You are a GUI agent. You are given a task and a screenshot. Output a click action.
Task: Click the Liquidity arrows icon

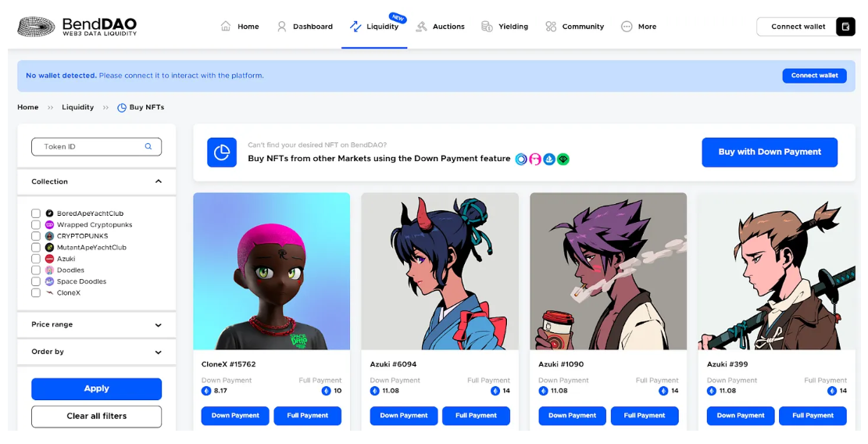pos(355,26)
